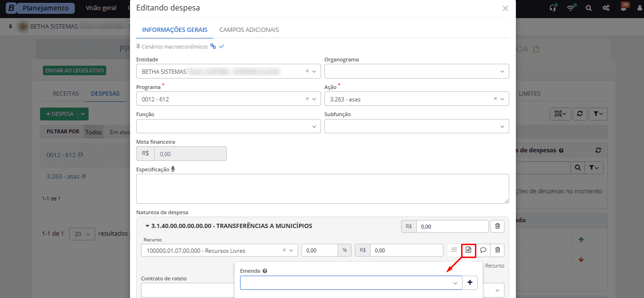Expand the Emenda dropdown in the popup
This screenshot has width=644, height=298.
point(455,283)
